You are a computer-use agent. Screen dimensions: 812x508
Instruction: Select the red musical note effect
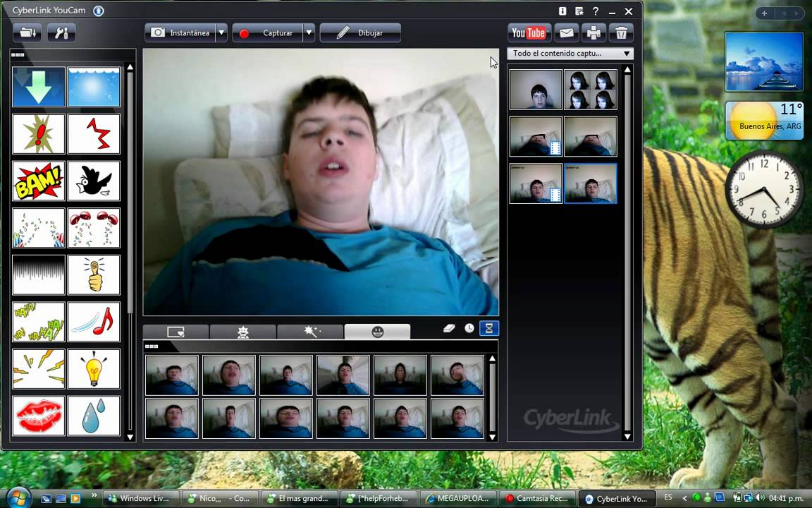click(x=94, y=322)
